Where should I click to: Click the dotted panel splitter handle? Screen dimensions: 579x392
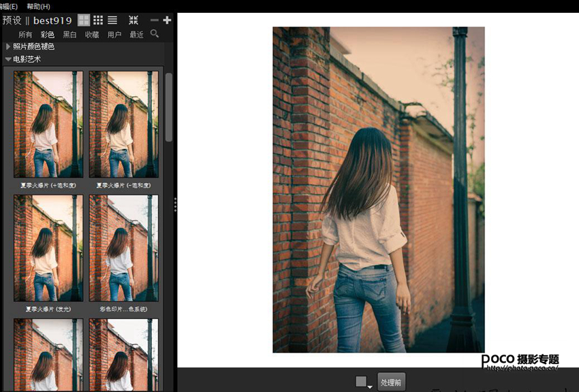[x=175, y=205]
